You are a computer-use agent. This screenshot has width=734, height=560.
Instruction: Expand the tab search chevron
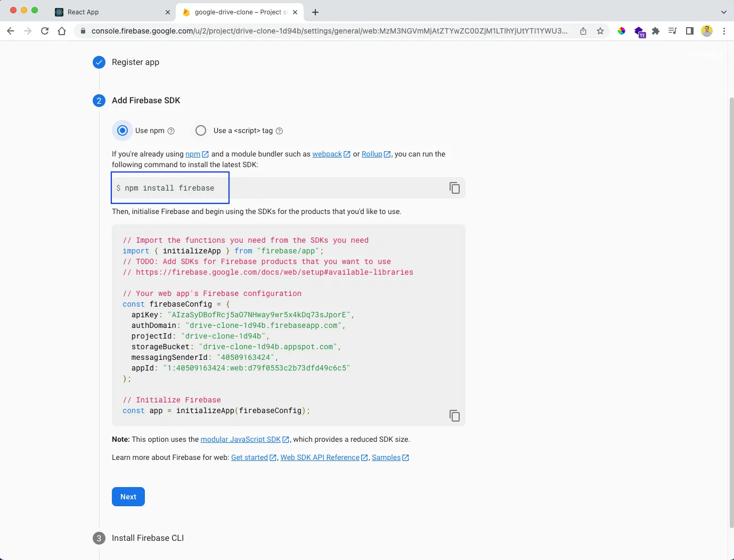pos(723,12)
